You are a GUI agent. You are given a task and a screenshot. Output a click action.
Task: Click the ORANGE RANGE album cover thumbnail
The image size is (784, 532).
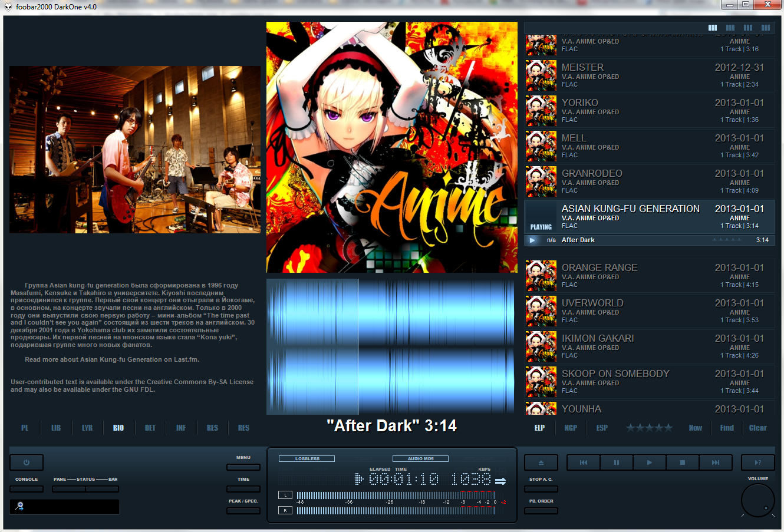tap(541, 276)
